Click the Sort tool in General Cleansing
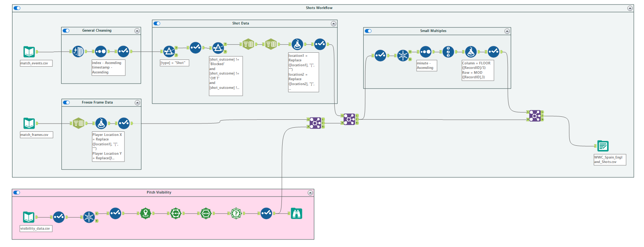The height and width of the screenshot is (247, 644). (101, 51)
